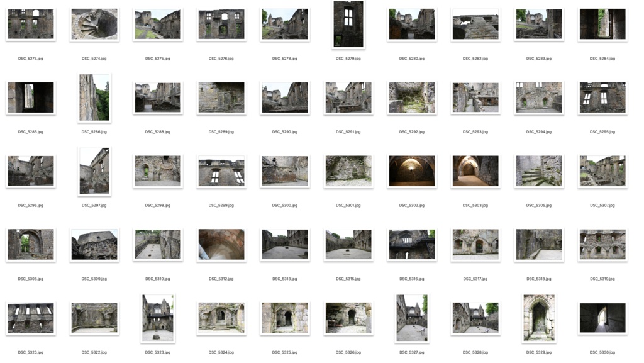Select the carved stone detail photo DSC_5274.jpg
This screenshot has width=644, height=363.
coord(93,25)
